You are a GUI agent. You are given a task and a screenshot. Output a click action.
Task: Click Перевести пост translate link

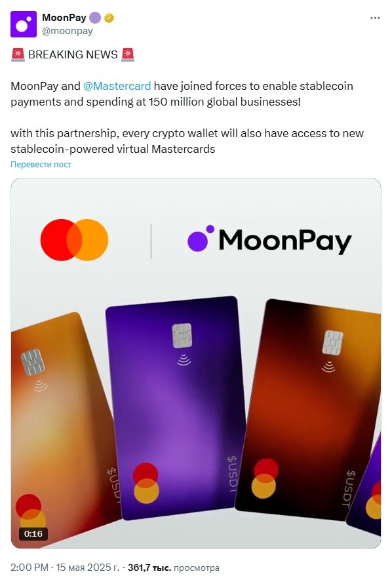pos(41,165)
